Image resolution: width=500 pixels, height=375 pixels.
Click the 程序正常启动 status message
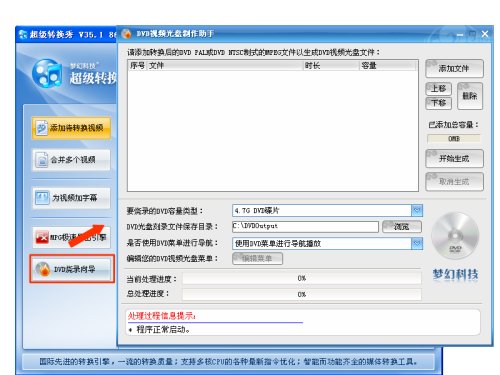[x=163, y=330]
